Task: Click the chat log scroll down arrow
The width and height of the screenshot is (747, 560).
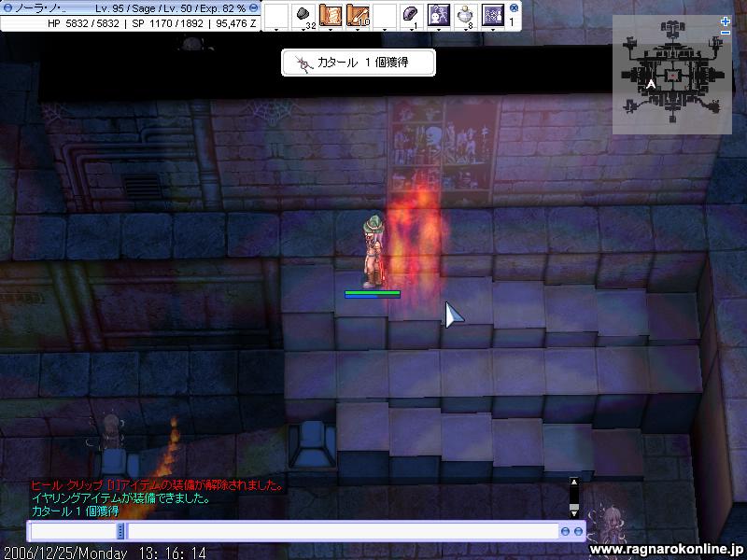Action: tap(574, 514)
